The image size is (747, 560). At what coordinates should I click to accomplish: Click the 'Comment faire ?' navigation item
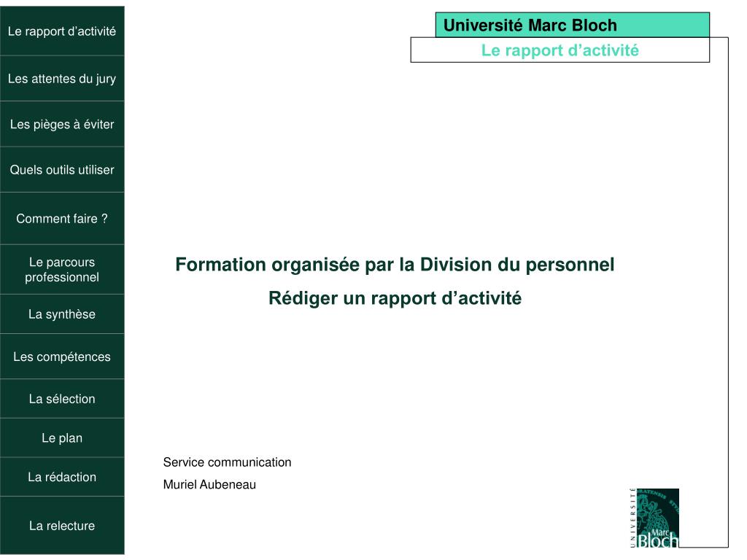[62, 219]
